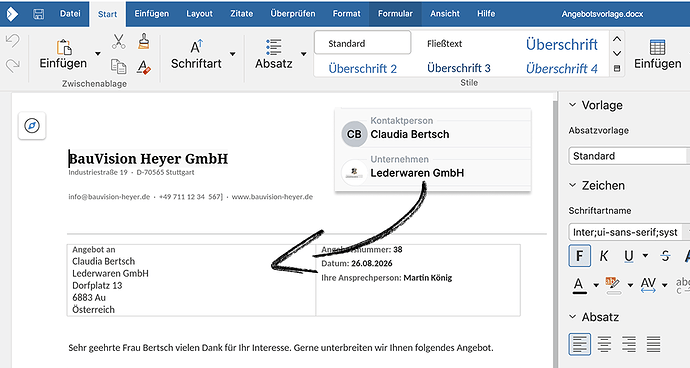Open the Hilfe tab
This screenshot has width=690, height=368.
click(x=486, y=14)
